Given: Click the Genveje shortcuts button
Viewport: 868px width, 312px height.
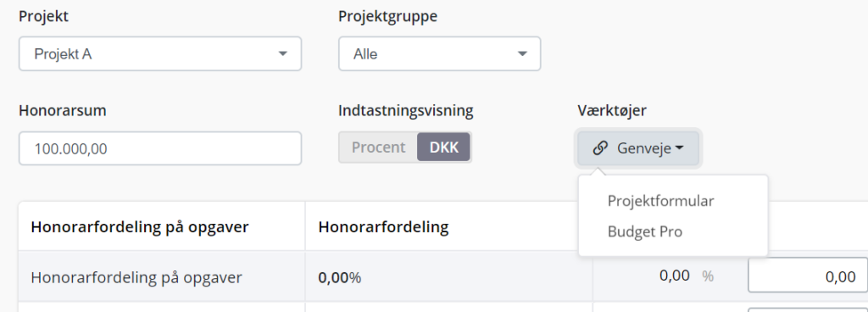Looking at the screenshot, I should 638,148.
